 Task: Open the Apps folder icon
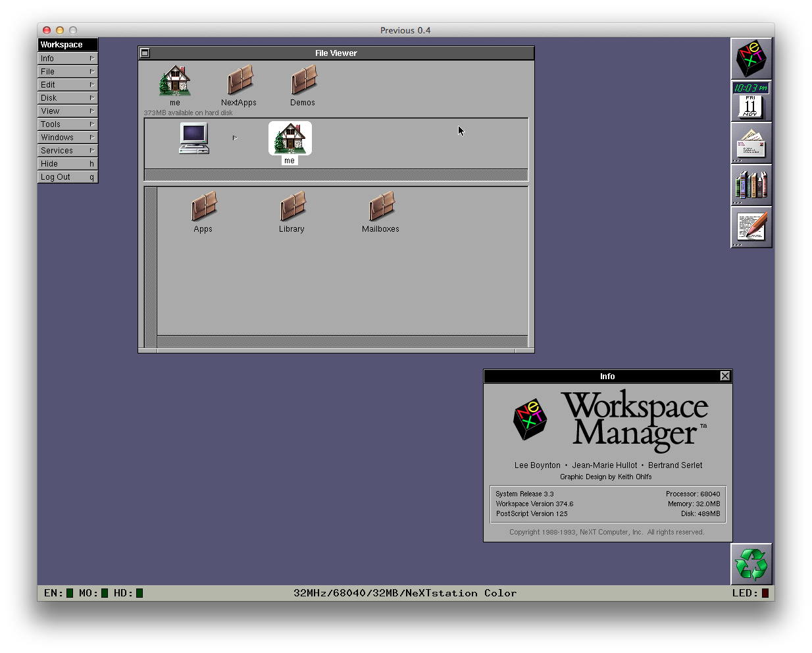click(x=204, y=206)
